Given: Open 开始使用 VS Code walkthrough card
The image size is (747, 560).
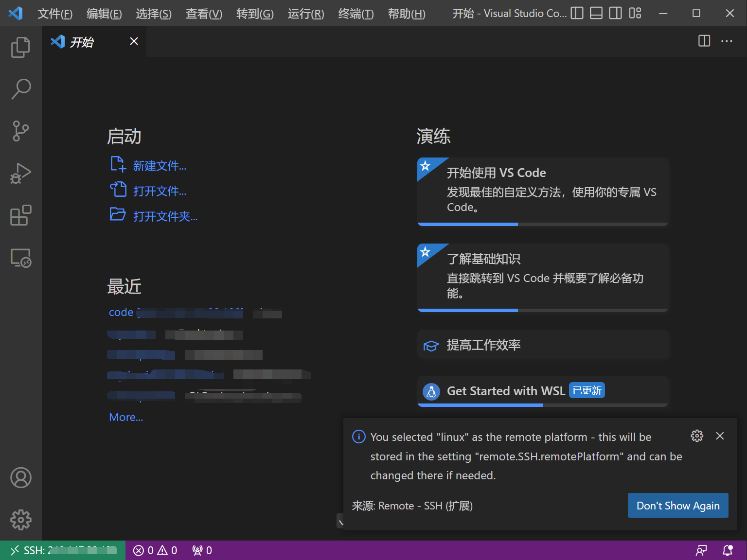Looking at the screenshot, I should point(543,192).
